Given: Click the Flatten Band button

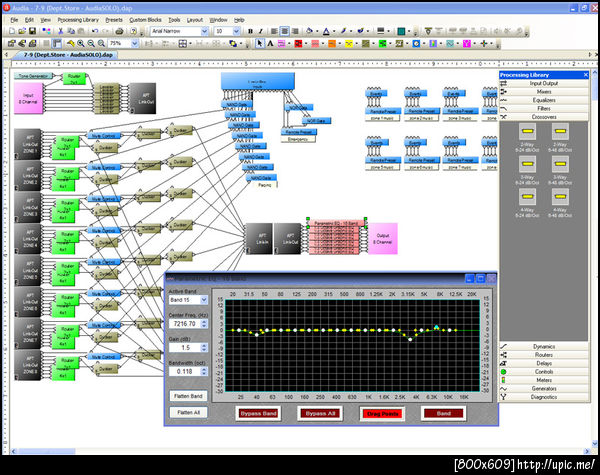Looking at the screenshot, I should click(188, 396).
